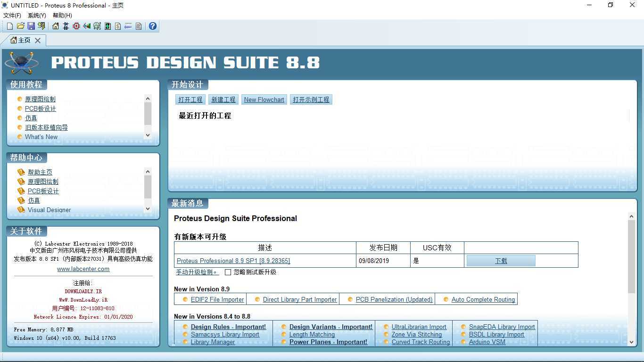The image size is (644, 362).
Task: Open the Design Variants - Important! link
Action: pos(331,327)
